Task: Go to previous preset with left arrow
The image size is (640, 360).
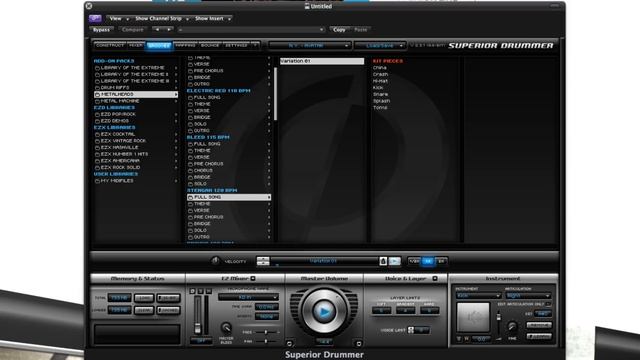Action: [158, 29]
